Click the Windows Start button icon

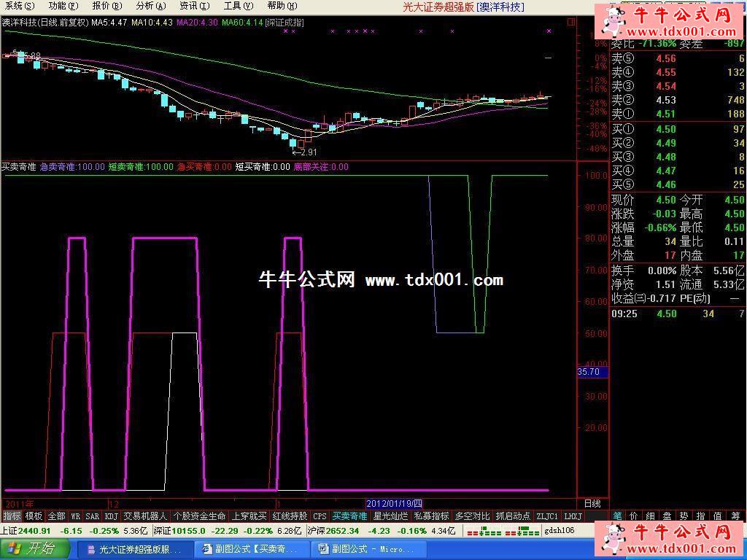[34, 548]
